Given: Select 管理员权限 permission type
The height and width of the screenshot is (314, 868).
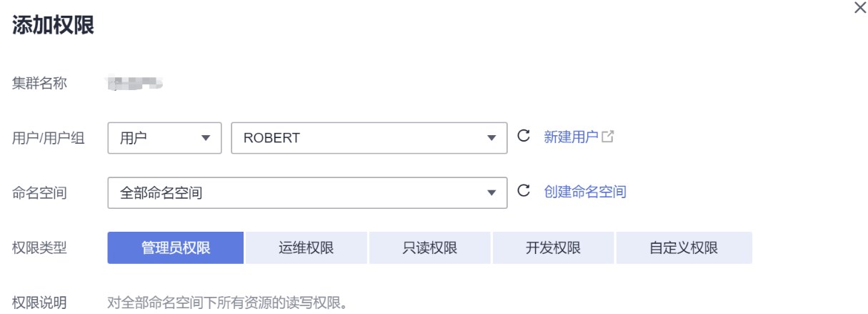Looking at the screenshot, I should 176,247.
